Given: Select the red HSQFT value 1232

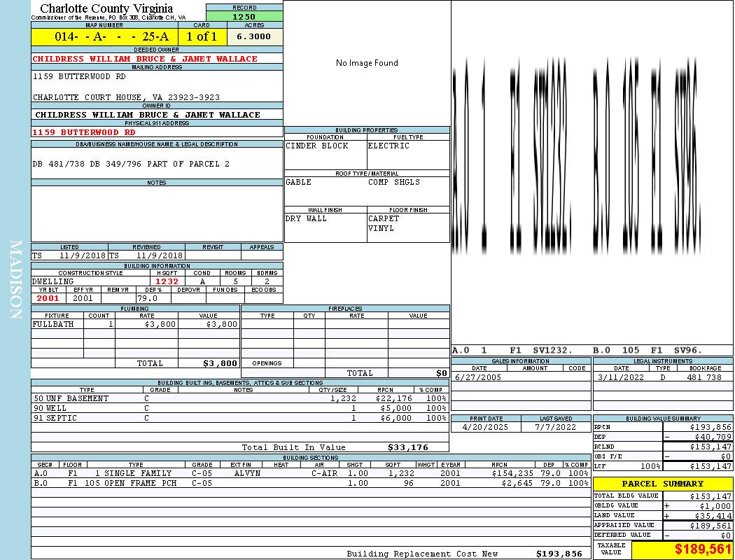Looking at the screenshot, I should point(167,281).
